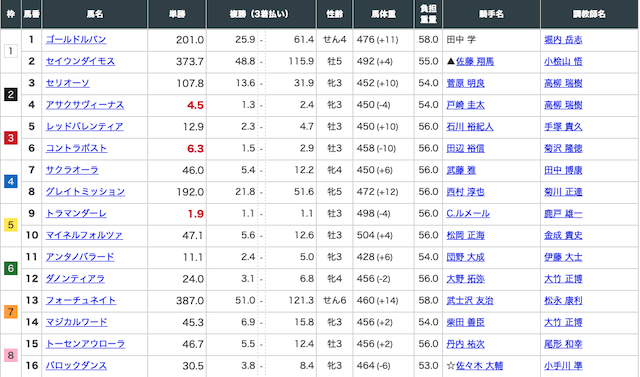Open trainer link 大竹 正博 in row 12

pyautogui.click(x=563, y=279)
